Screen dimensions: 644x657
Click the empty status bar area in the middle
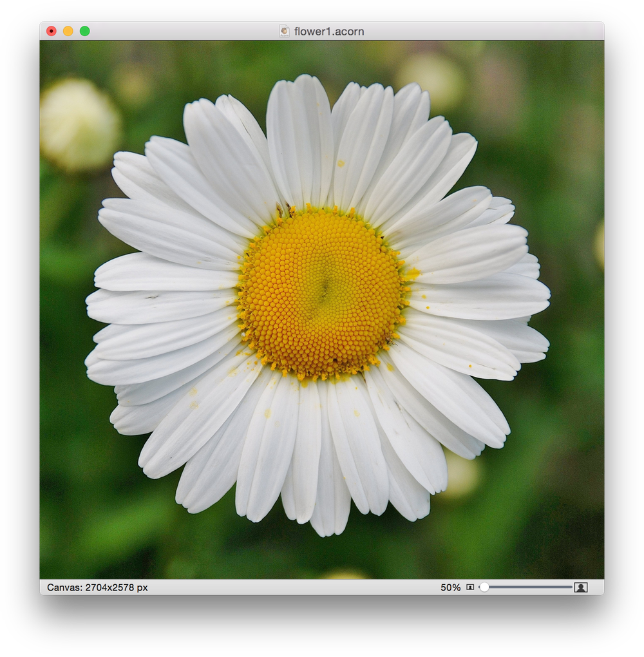(x=290, y=587)
